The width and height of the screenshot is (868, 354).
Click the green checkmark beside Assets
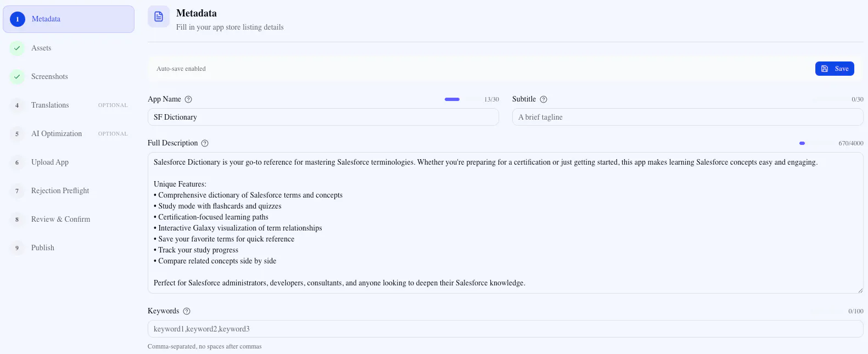(x=17, y=48)
